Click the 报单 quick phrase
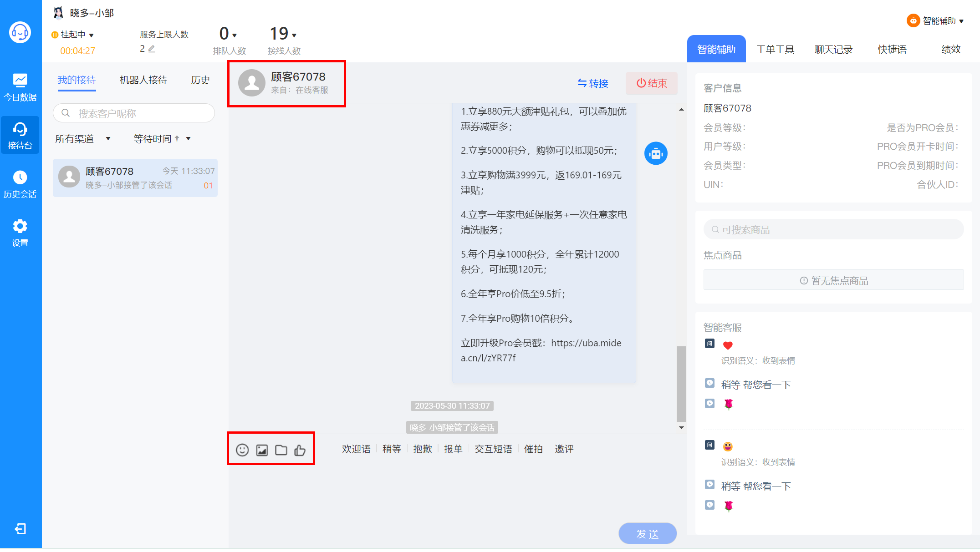 coord(453,449)
